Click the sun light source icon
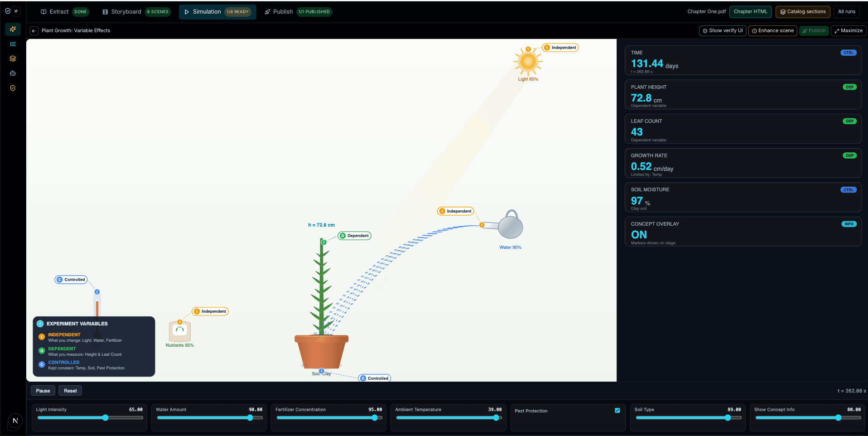Viewport: 868px width, 436px height. [x=528, y=62]
